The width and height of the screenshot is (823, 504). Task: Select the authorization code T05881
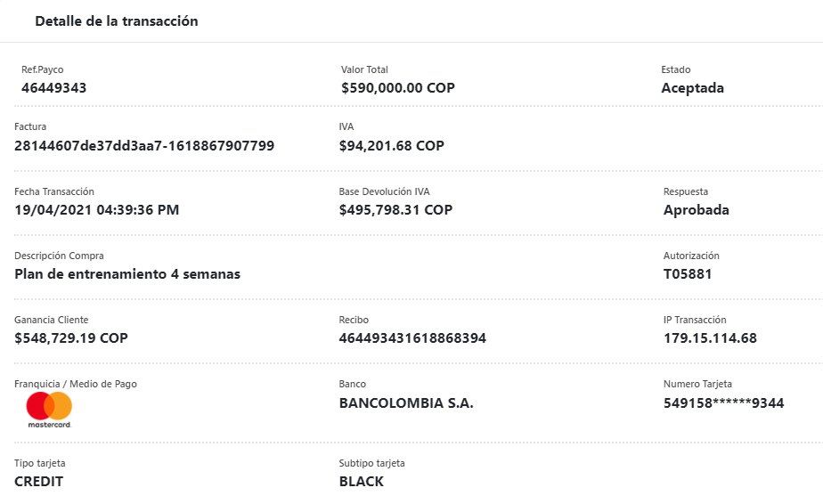click(x=688, y=274)
